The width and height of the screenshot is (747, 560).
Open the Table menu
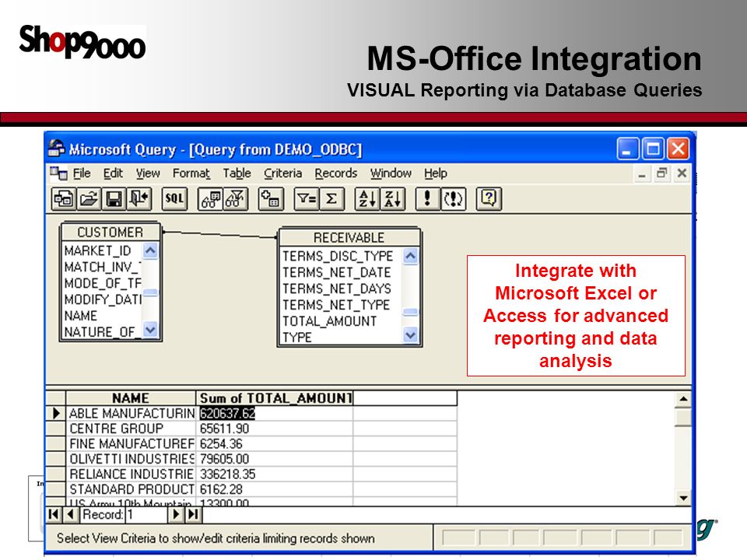(237, 173)
